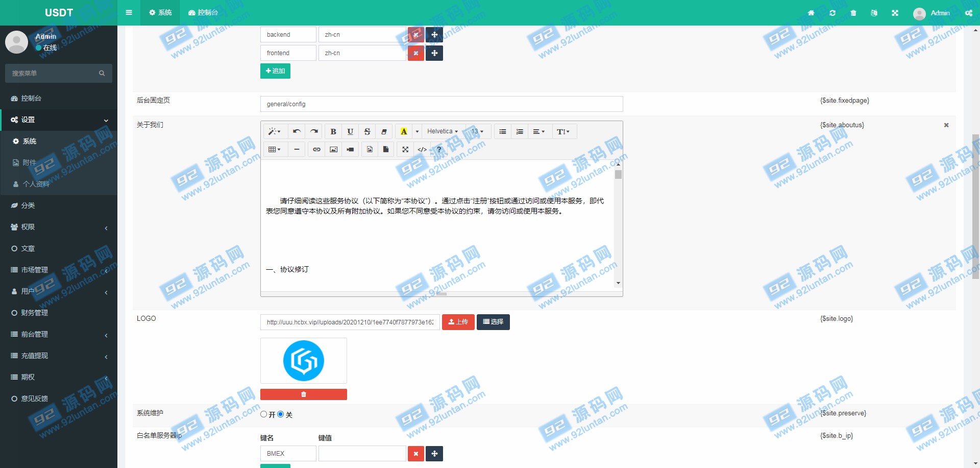Click the undo arrow in the editor toolbar
Image resolution: width=980 pixels, height=468 pixels.
point(297,132)
